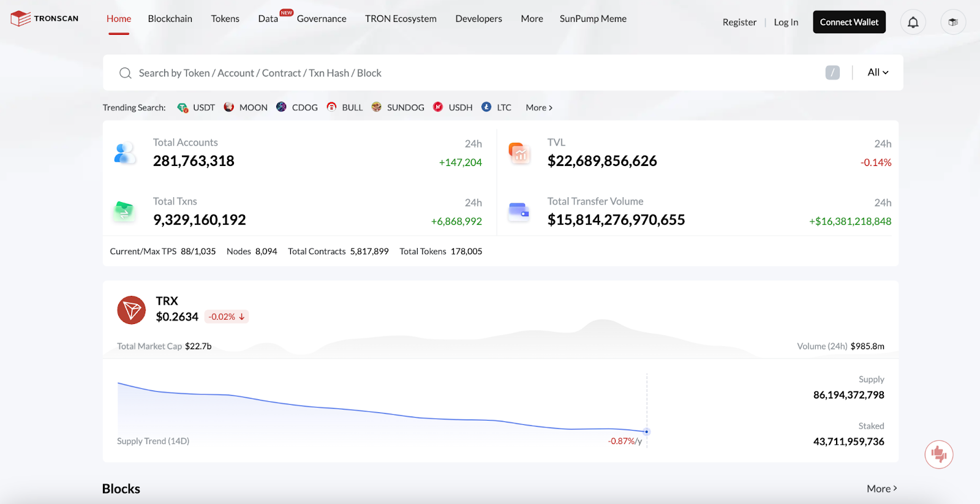Click the BULL trending search link

point(352,108)
